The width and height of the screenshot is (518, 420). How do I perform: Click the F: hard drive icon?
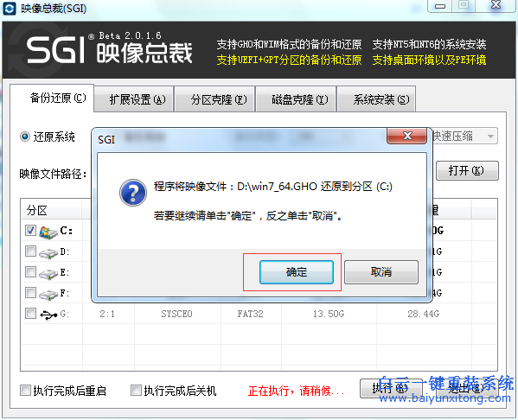coord(48,294)
